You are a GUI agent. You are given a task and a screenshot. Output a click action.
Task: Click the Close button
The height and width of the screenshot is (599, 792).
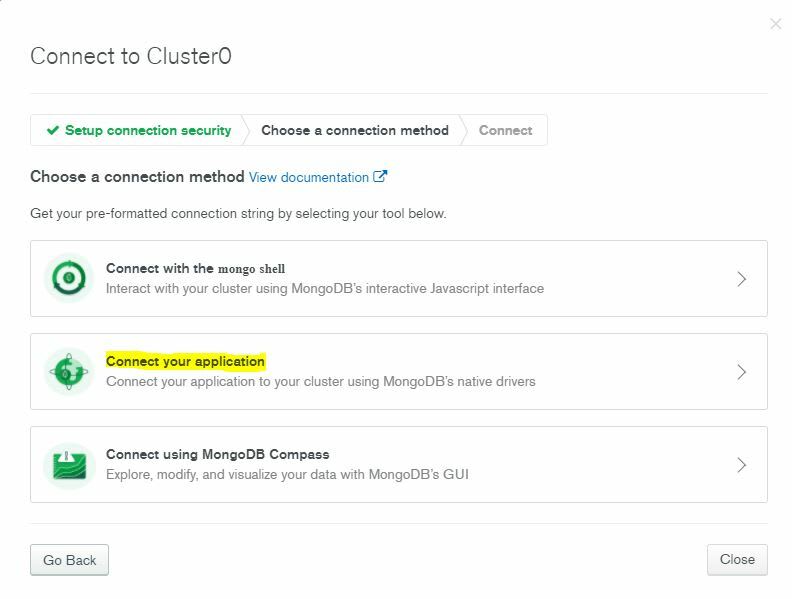(x=737, y=559)
